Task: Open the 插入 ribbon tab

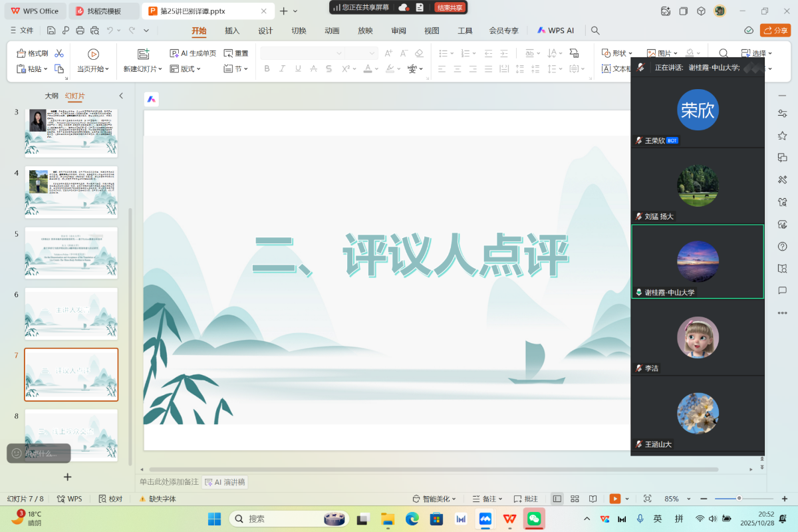Action: pos(232,31)
